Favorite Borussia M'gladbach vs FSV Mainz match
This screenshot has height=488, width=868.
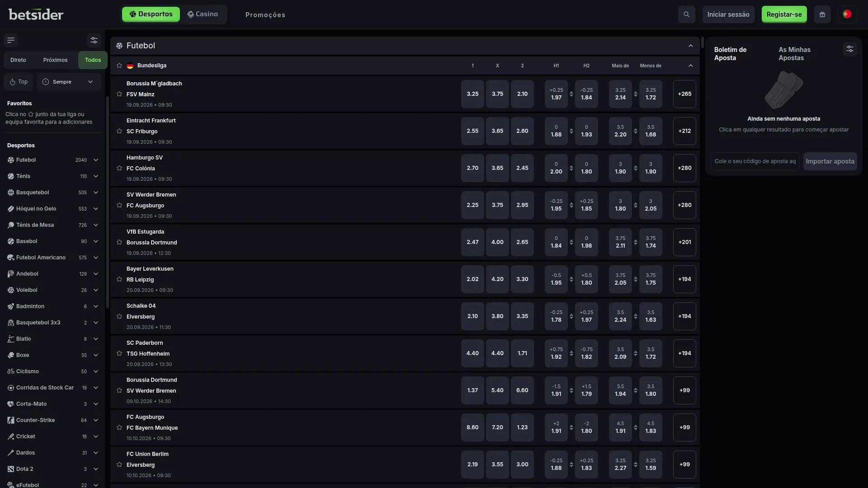click(x=119, y=94)
